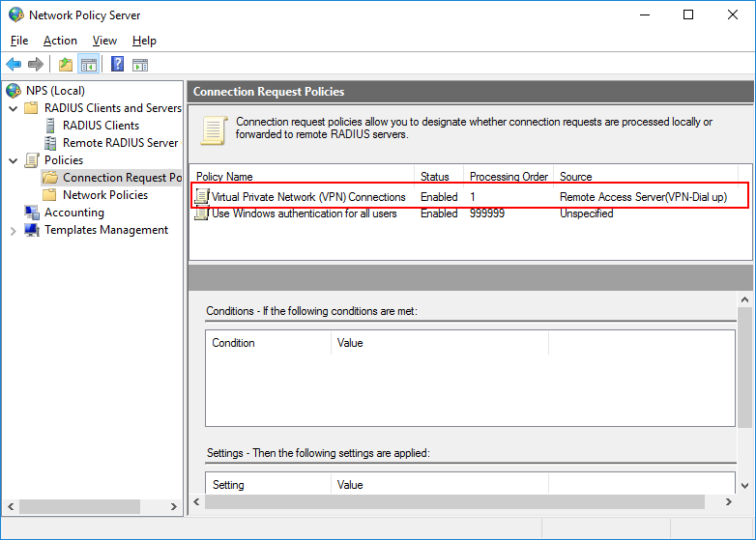Minimize the Network Policy Server window
Viewport: 756px width, 540px height.
coord(645,14)
